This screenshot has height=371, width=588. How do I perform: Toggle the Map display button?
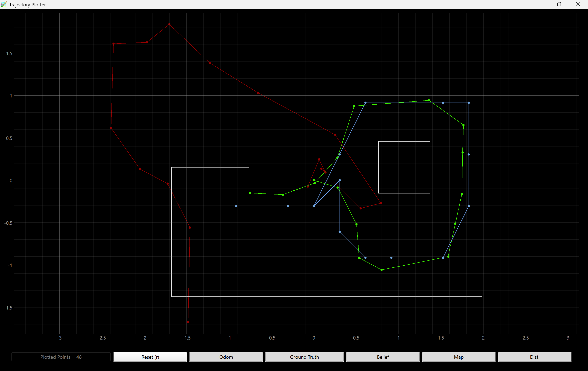tap(459, 357)
